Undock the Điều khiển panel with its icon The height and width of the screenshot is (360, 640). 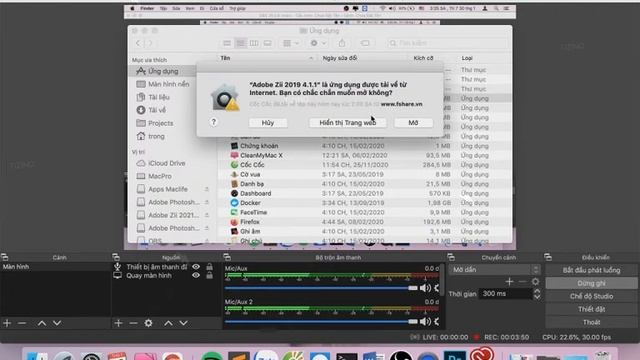(548, 257)
